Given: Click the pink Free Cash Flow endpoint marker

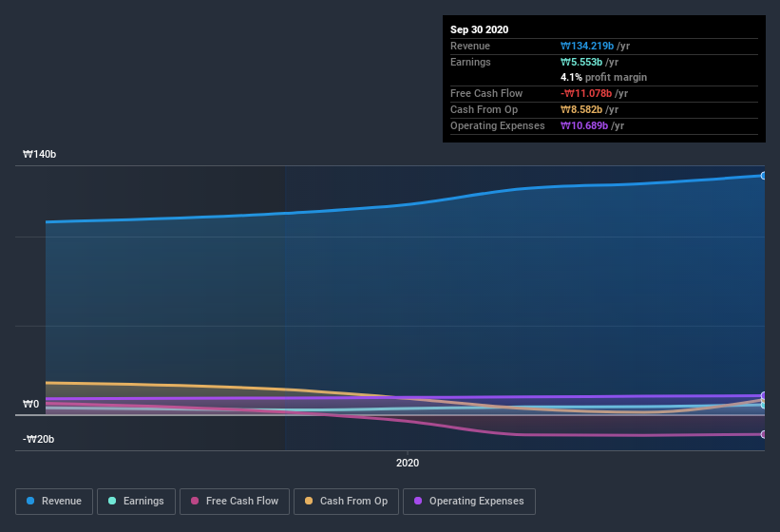Looking at the screenshot, I should [764, 434].
